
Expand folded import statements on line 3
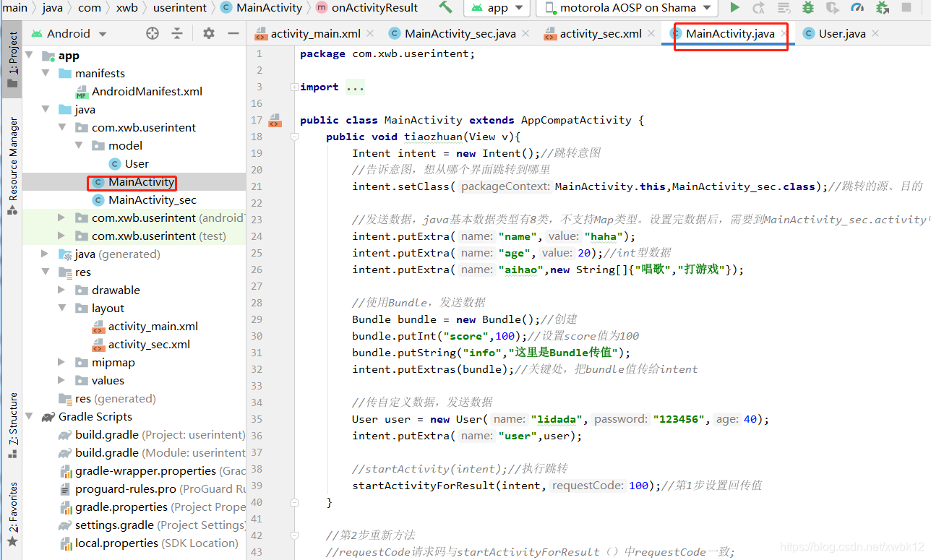tap(293, 87)
